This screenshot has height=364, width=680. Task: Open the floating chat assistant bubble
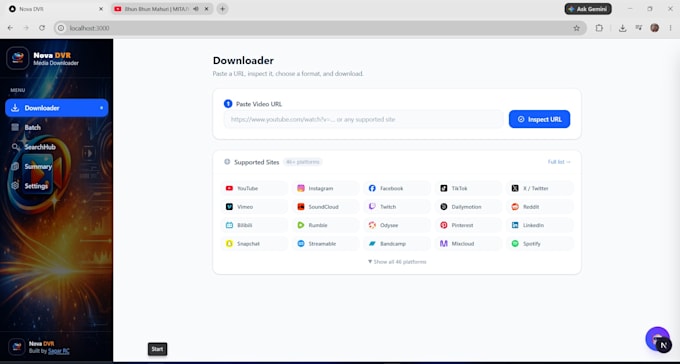(657, 338)
